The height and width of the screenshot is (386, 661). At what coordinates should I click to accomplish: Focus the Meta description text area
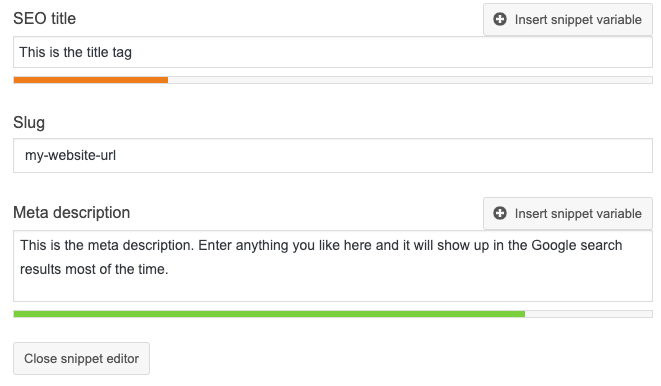333,266
